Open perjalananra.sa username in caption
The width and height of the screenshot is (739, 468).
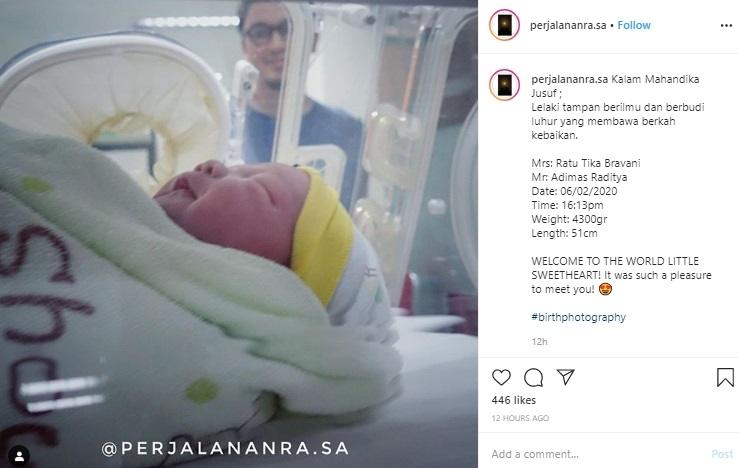click(569, 79)
